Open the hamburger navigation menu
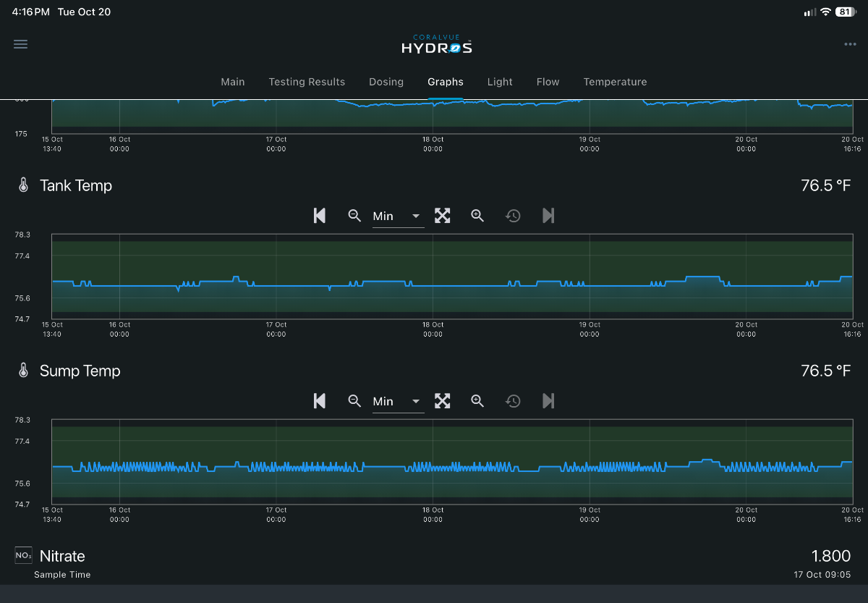The width and height of the screenshot is (868, 603). pos(21,44)
